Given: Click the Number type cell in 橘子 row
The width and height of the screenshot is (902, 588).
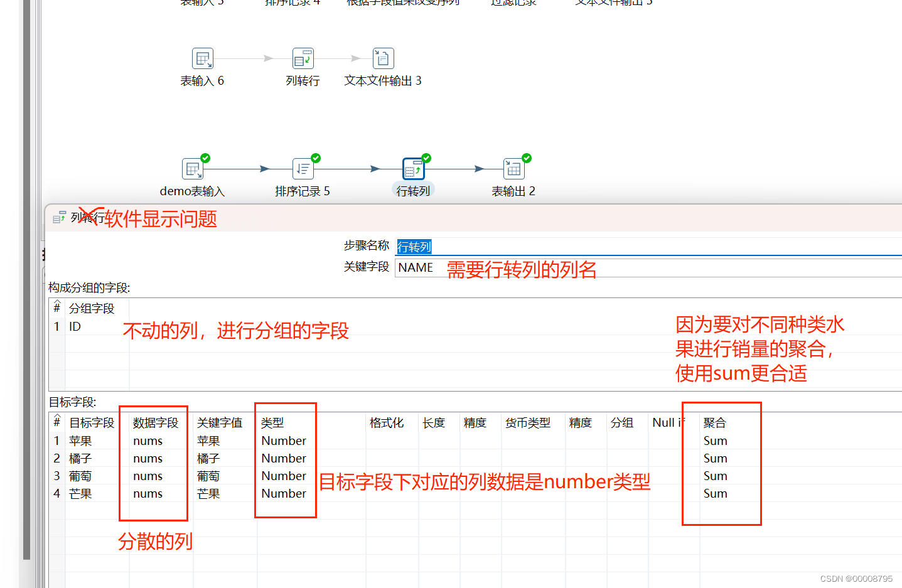Looking at the screenshot, I should [x=284, y=458].
